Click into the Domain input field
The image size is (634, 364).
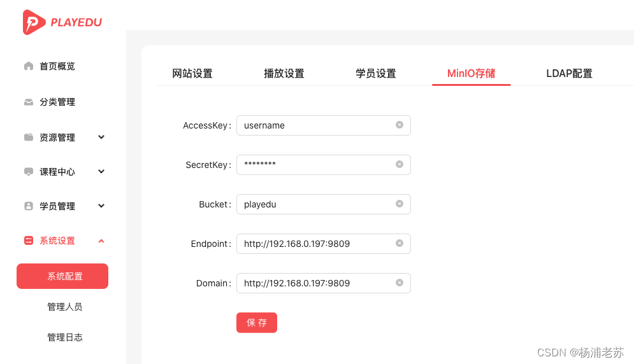pyautogui.click(x=315, y=283)
